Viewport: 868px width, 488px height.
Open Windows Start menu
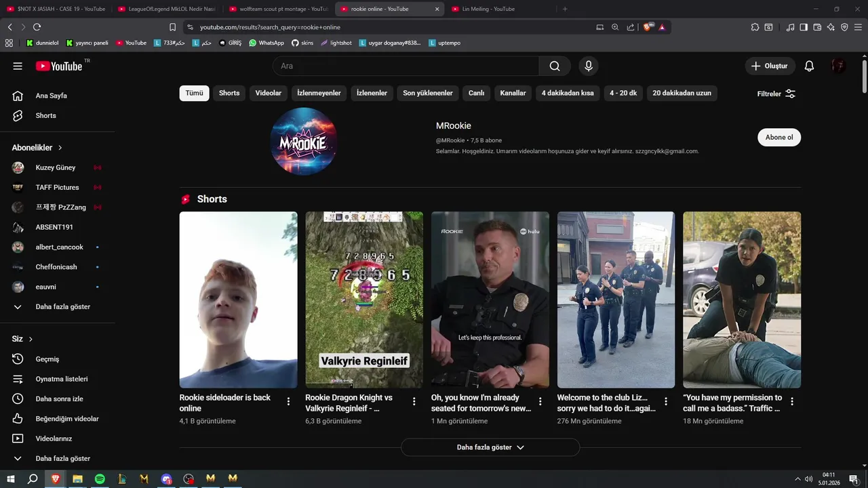click(x=10, y=479)
